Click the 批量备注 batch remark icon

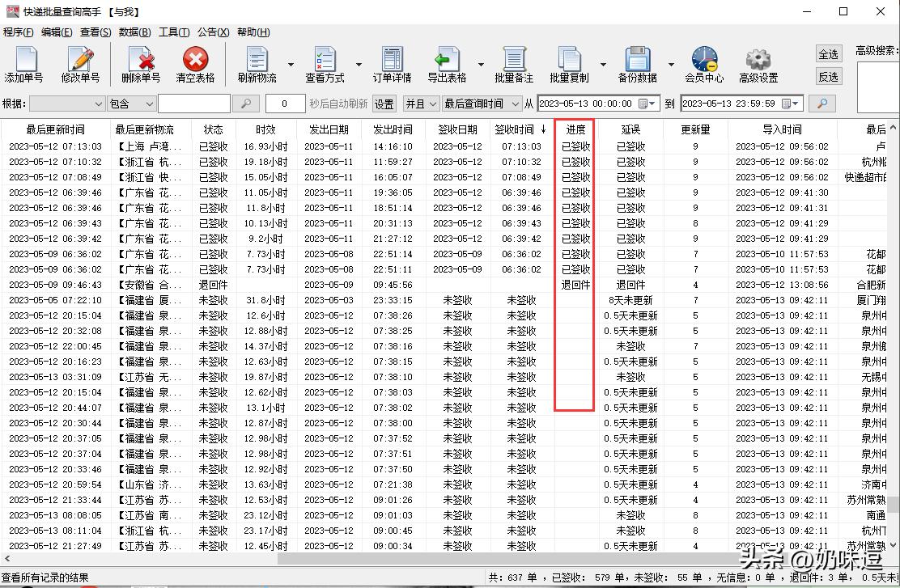pos(513,64)
